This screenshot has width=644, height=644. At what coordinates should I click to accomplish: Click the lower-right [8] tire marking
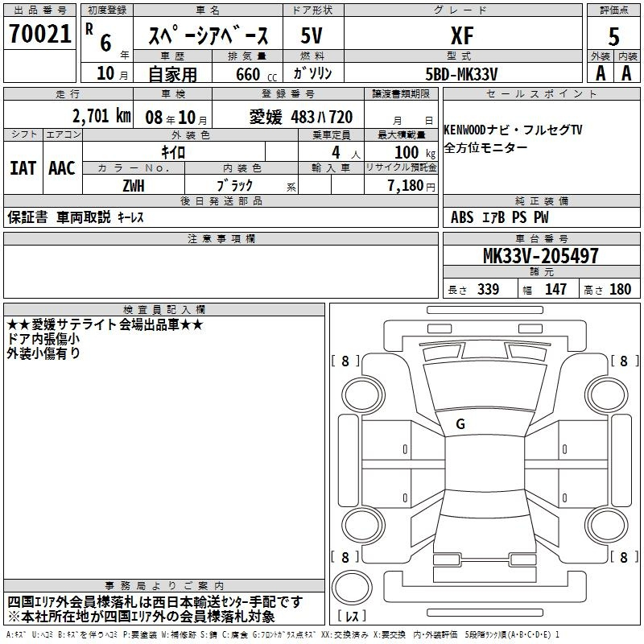click(624, 557)
